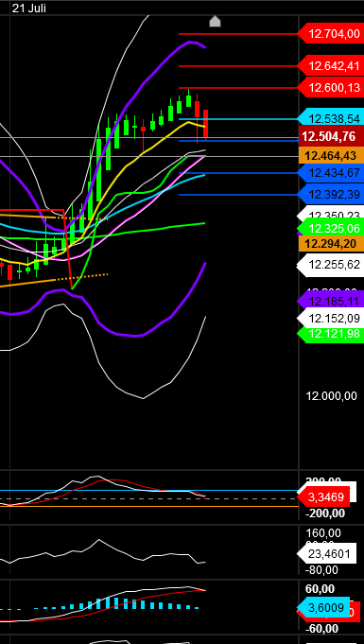The width and height of the screenshot is (364, 644).
Task: Click the -200,00 indicator axis value
Action: [x=325, y=513]
